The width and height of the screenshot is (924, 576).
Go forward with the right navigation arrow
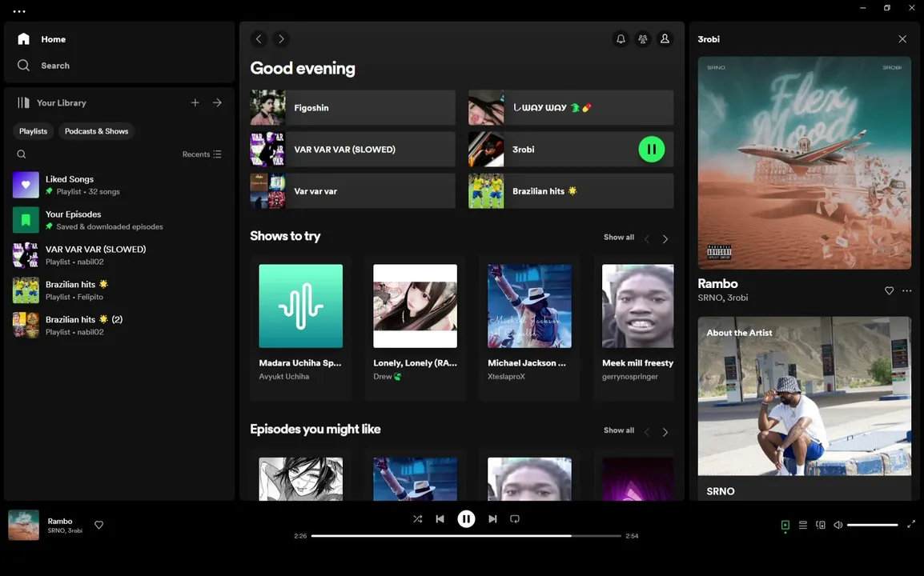(x=281, y=39)
